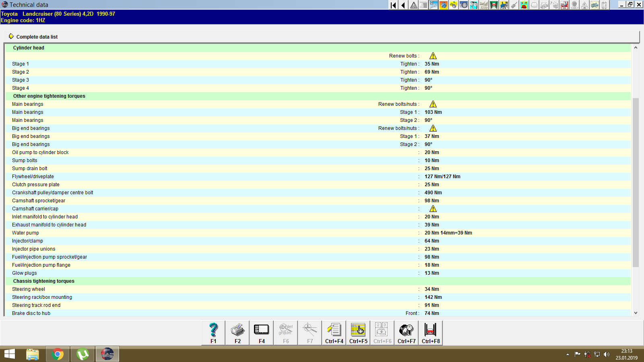Expand the Complete data list section
644x362 pixels.
(36, 37)
